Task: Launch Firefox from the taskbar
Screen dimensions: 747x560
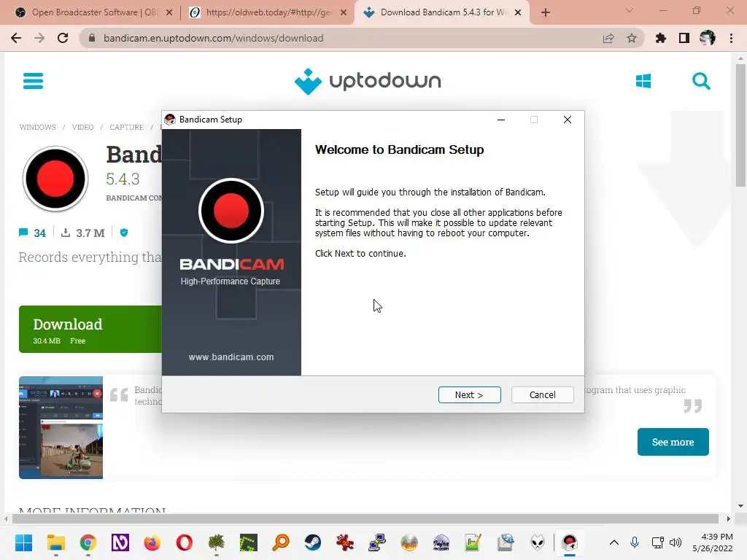Action: pos(152,542)
